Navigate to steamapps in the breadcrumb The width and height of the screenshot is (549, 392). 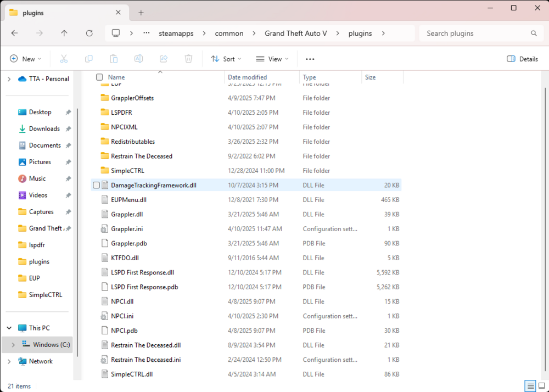176,33
